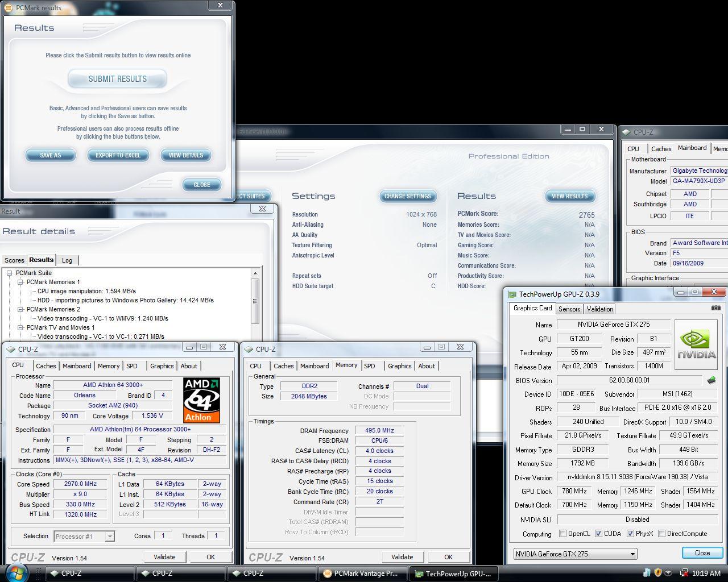Click the Close button in GPU-Z
The height and width of the screenshot is (582, 728).
[x=702, y=553]
